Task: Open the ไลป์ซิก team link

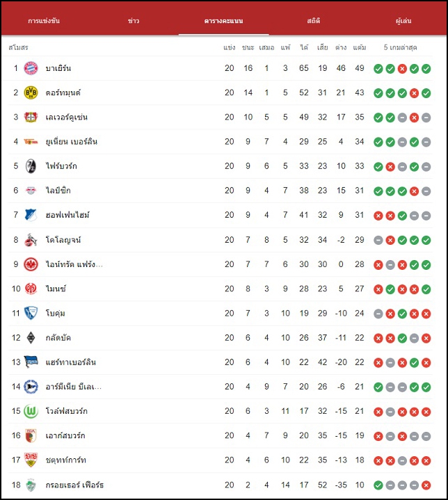Action: (x=58, y=191)
